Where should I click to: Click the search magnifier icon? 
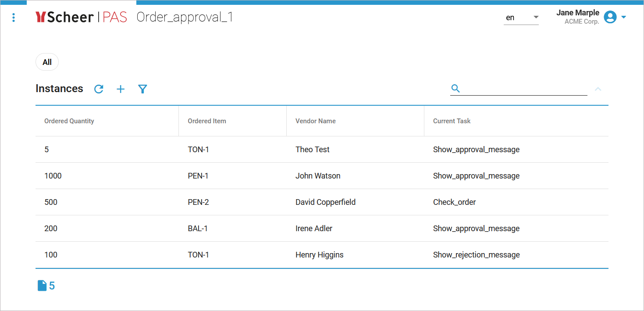(455, 89)
